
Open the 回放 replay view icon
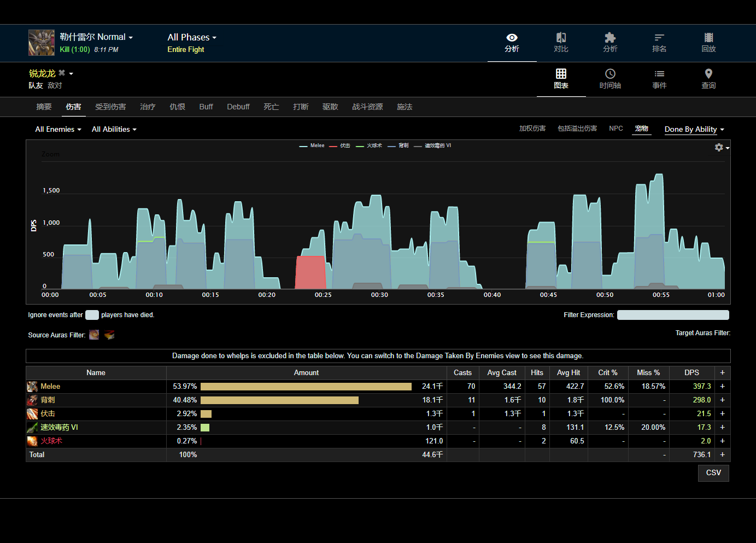coord(708,38)
